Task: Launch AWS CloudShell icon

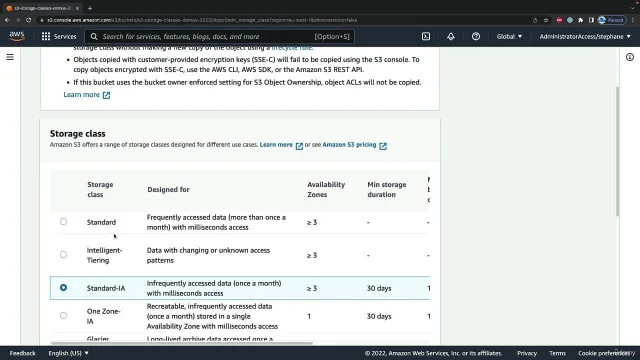Action: (426, 36)
